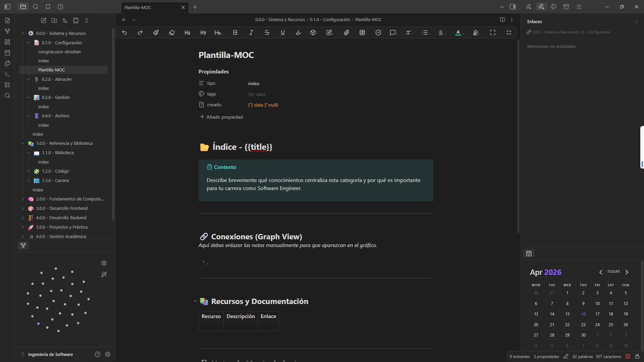Open the command palette ribbon icon
Screen dimensions: 644x362
(x=7, y=74)
